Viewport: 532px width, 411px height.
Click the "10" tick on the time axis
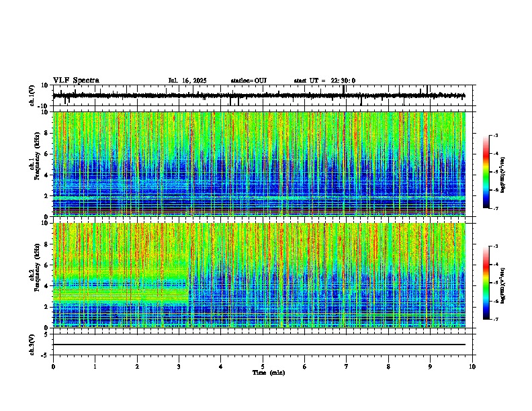472,367
